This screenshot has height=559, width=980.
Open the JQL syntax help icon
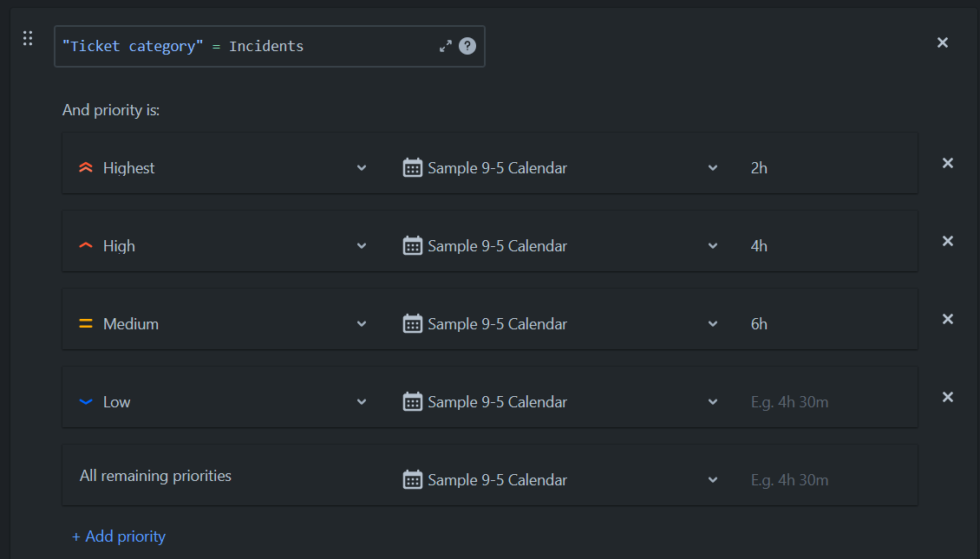467,46
